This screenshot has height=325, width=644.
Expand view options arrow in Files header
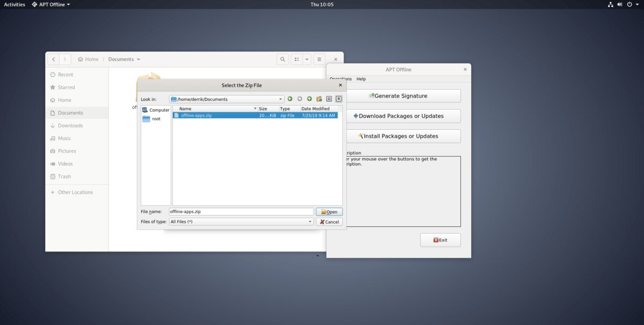306,59
